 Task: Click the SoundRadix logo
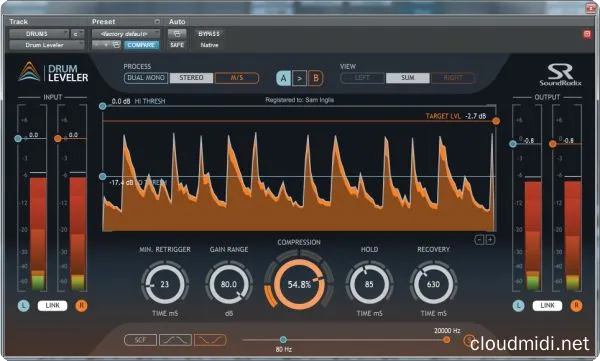point(560,75)
